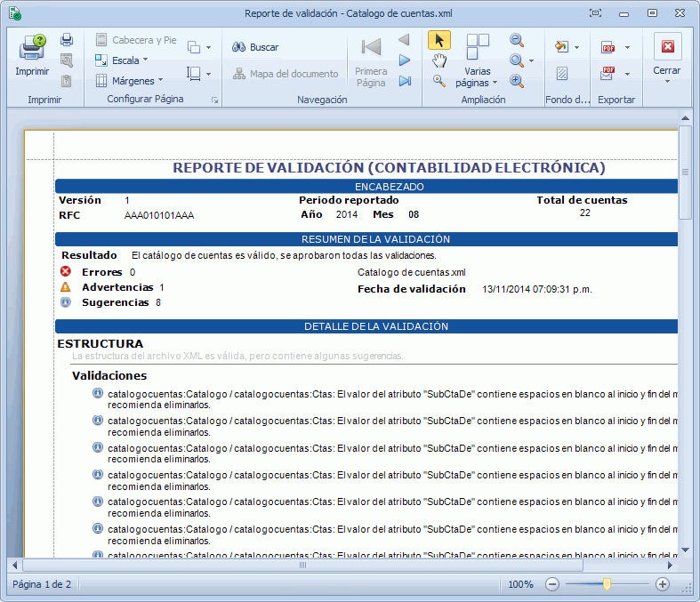700x602 pixels.
Task: Open the zoom level dropdown arrow
Action: coord(531,60)
